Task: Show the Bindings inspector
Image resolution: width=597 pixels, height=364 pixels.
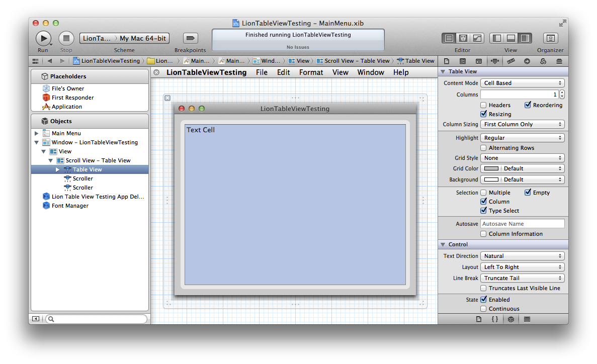Action: pyautogui.click(x=543, y=61)
